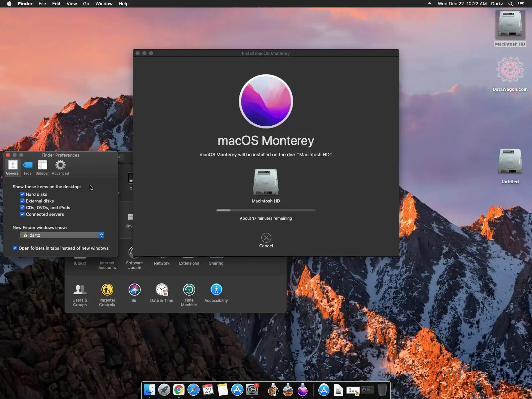Click the About 17 minutes remaining text
This screenshot has height=399, width=532.
pyautogui.click(x=266, y=218)
